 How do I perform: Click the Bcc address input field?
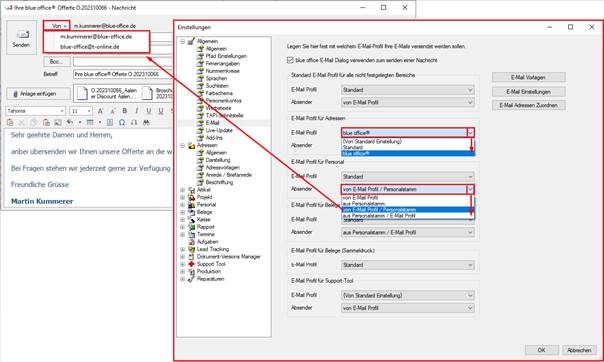(x=123, y=62)
